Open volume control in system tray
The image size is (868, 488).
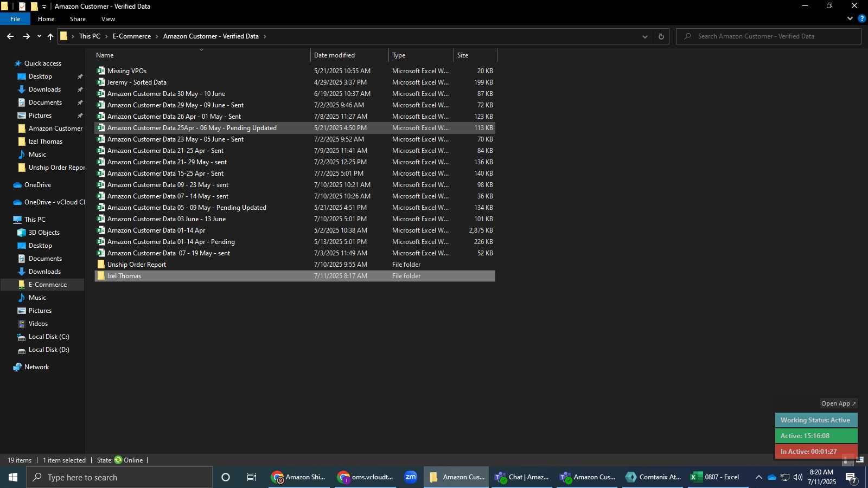tap(798, 477)
